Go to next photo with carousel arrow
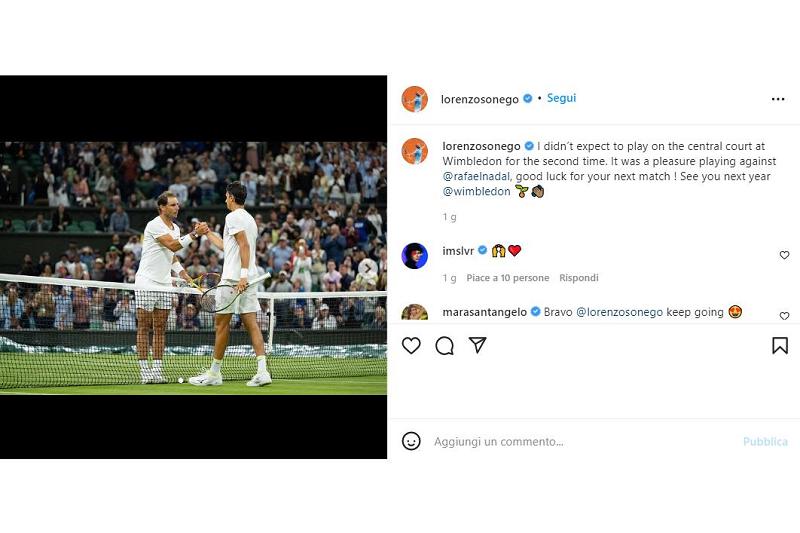Image resolution: width=800 pixels, height=533 pixels. pos(368,268)
